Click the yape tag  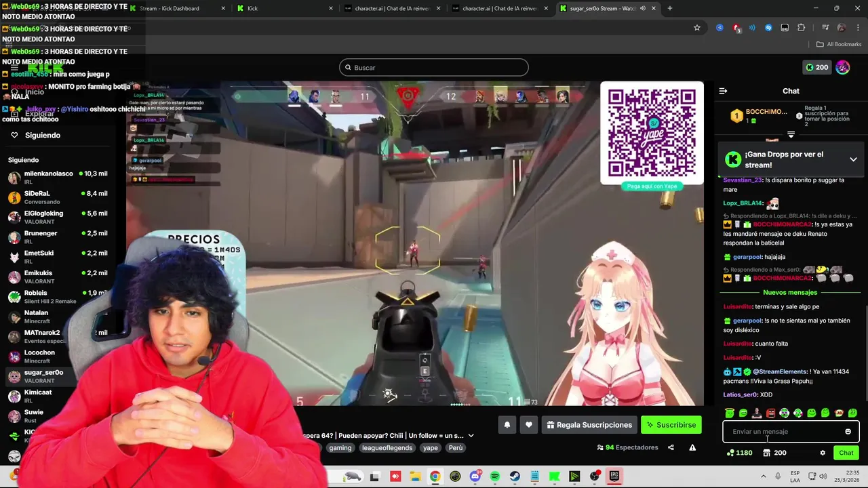click(x=431, y=448)
